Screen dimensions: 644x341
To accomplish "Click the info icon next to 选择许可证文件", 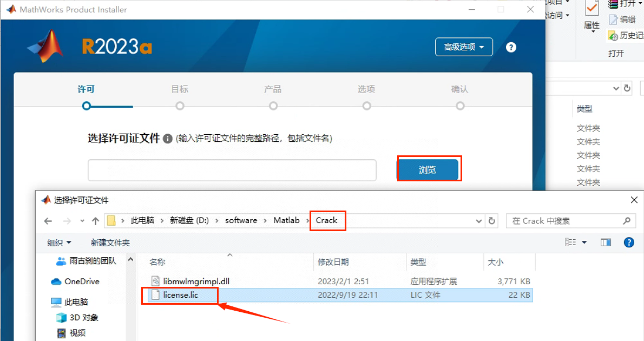I will point(168,139).
